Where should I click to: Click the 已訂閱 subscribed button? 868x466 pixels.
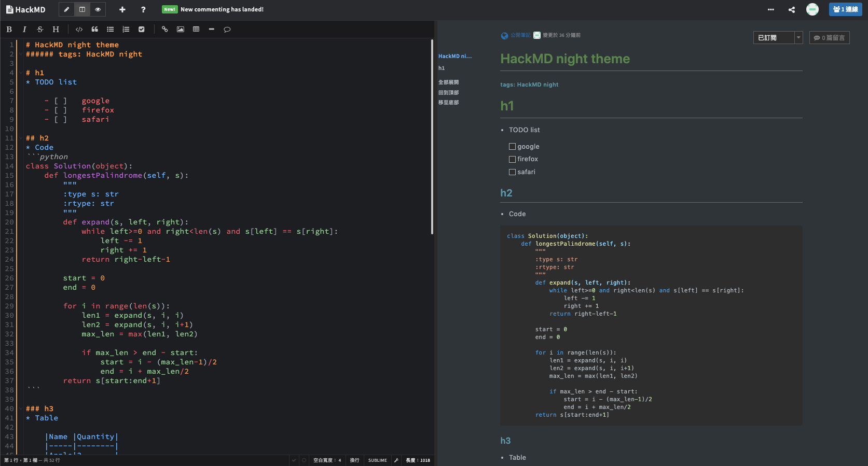tap(774, 38)
